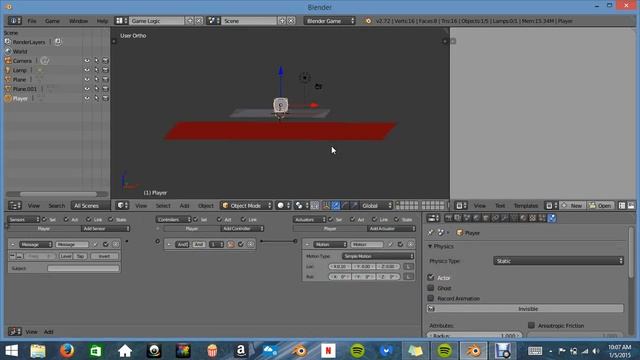The width and height of the screenshot is (640, 360).
Task: Open the outliner Search menu
Action: 56,206
